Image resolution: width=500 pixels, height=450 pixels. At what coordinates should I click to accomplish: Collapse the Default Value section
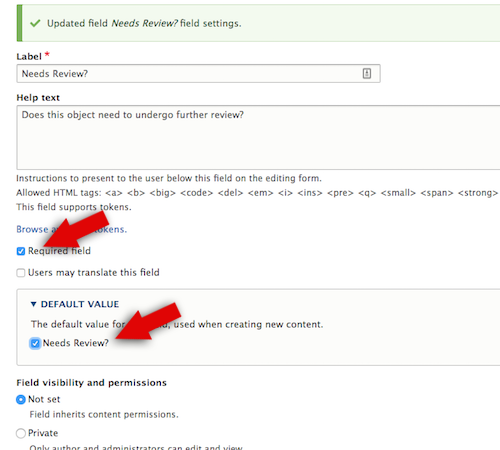(75, 304)
